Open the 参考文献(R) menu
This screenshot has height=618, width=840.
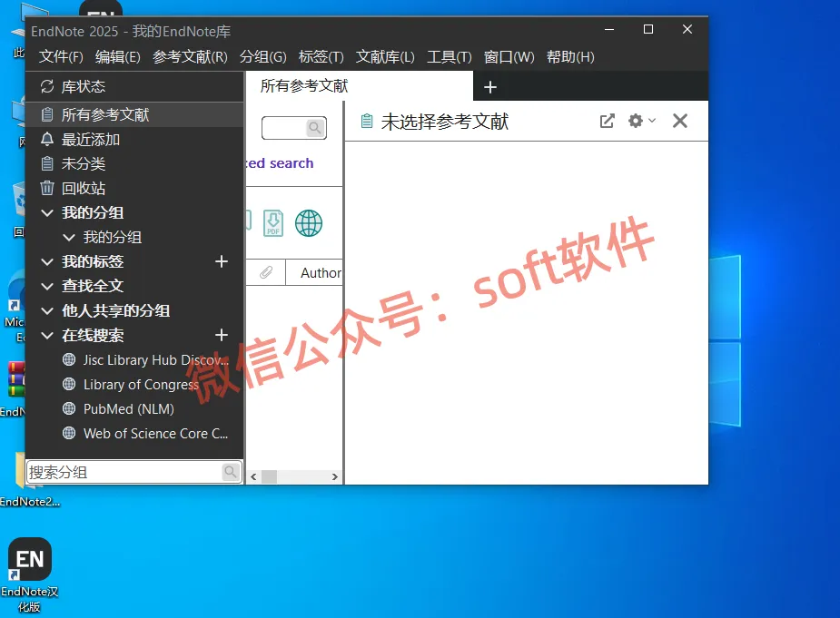[x=190, y=57]
